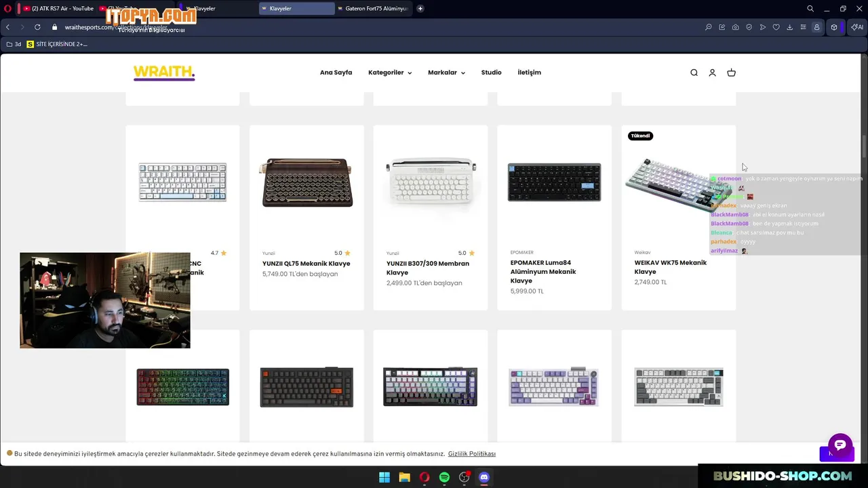Click the white YUNZII B307 keyboard image
Image resolution: width=868 pixels, height=488 pixels.
point(431,182)
